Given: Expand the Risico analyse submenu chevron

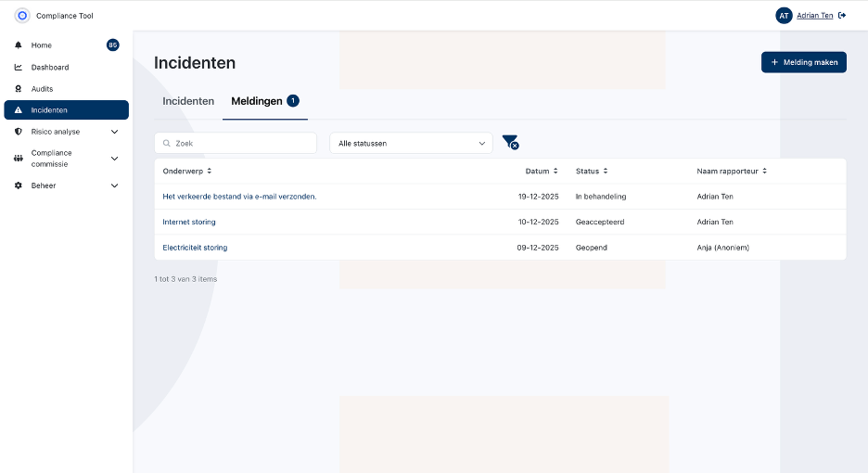Looking at the screenshot, I should tap(115, 132).
